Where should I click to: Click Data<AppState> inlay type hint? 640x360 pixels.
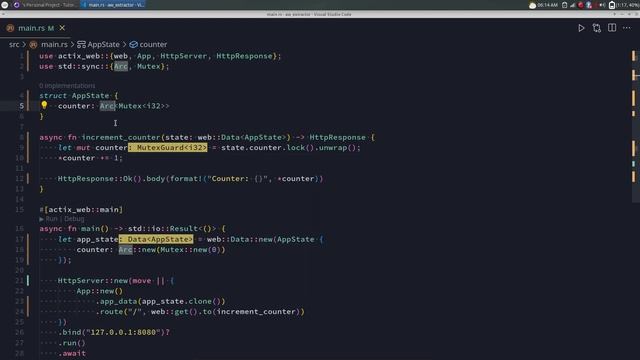(156, 239)
